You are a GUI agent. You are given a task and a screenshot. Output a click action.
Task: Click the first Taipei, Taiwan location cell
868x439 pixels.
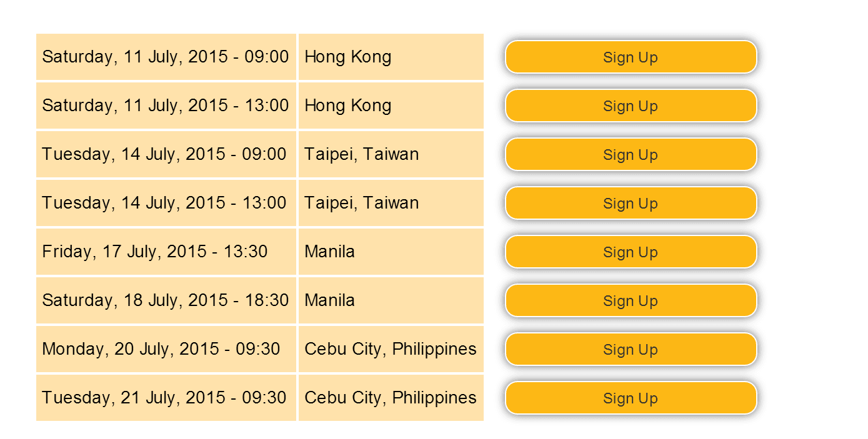pos(361,154)
